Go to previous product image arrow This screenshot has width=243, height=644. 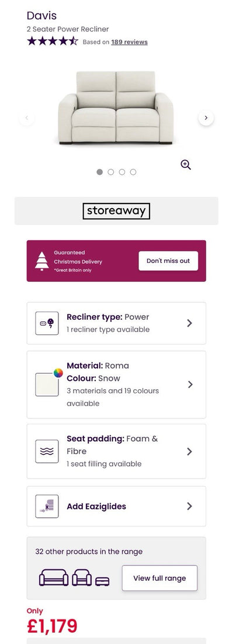[x=27, y=118]
